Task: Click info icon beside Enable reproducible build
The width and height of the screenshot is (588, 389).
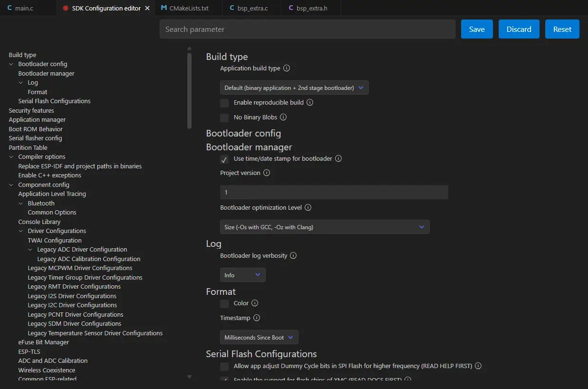Action: pyautogui.click(x=310, y=103)
